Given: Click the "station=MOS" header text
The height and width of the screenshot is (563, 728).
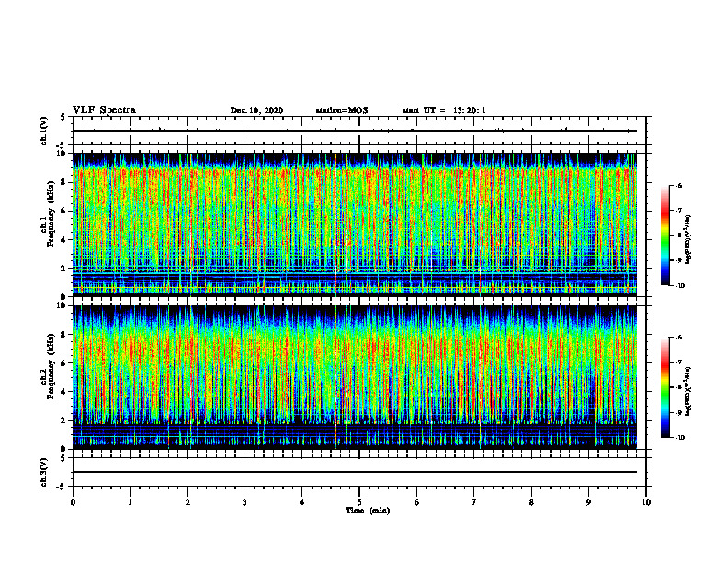Looking at the screenshot, I should point(342,110).
